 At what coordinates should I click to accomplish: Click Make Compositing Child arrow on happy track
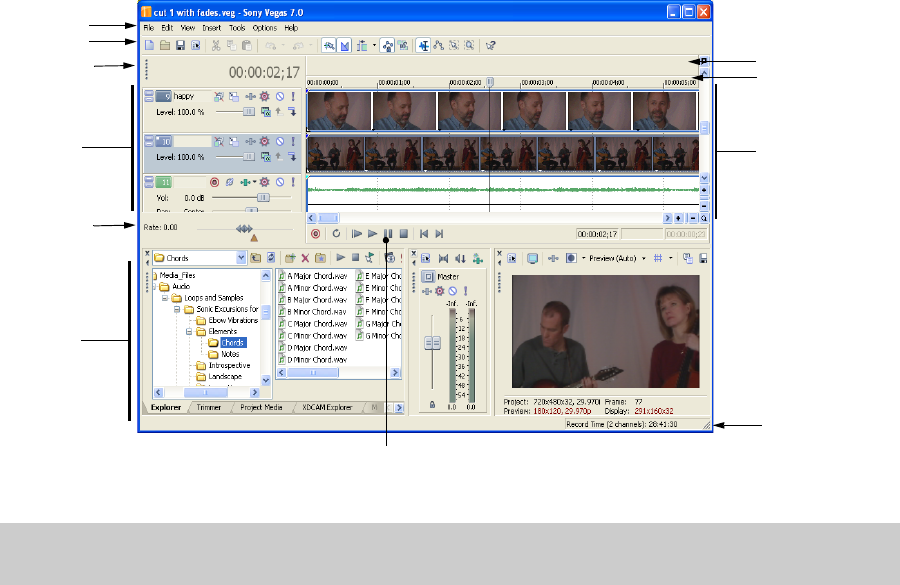[292, 112]
